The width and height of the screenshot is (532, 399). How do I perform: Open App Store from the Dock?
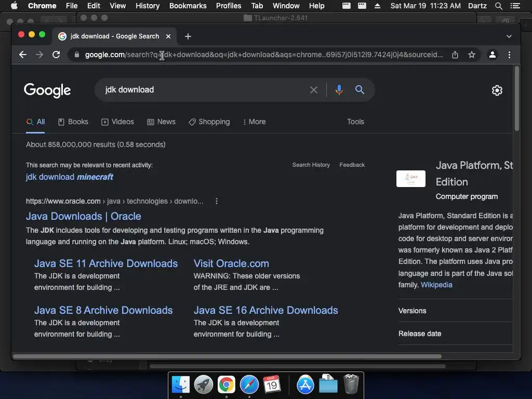[305, 385]
